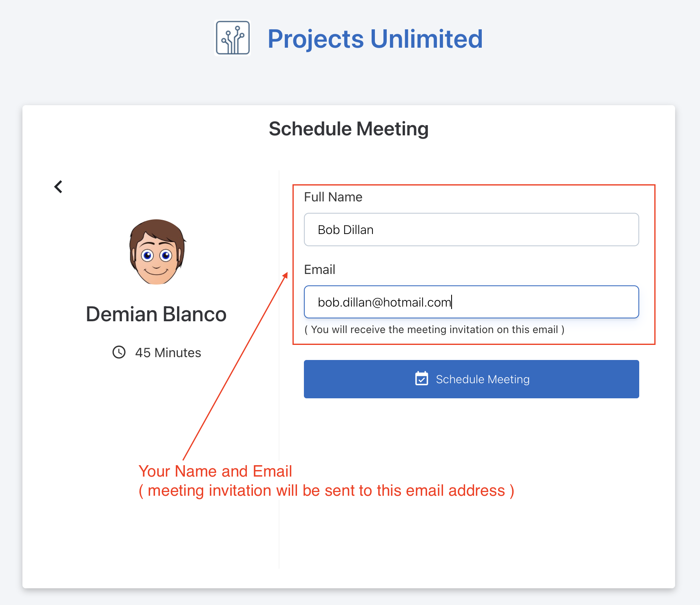Click the Projects Unlimited title text
This screenshot has height=605, width=700.
point(375,39)
